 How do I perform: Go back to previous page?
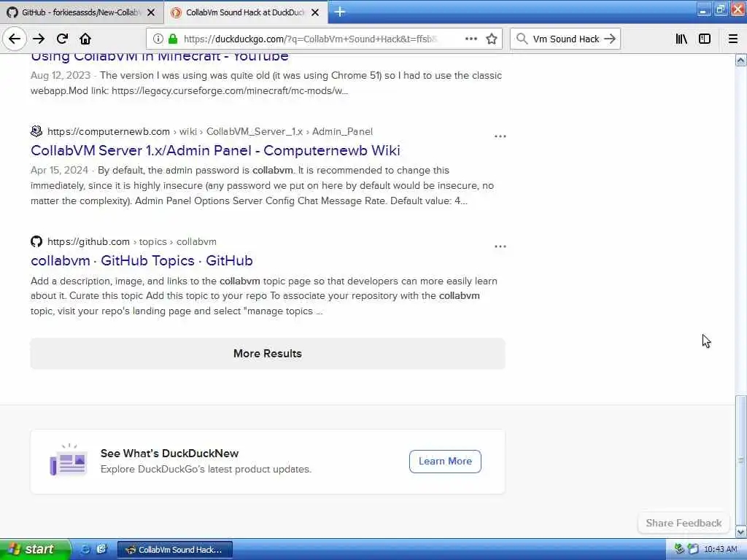click(15, 39)
